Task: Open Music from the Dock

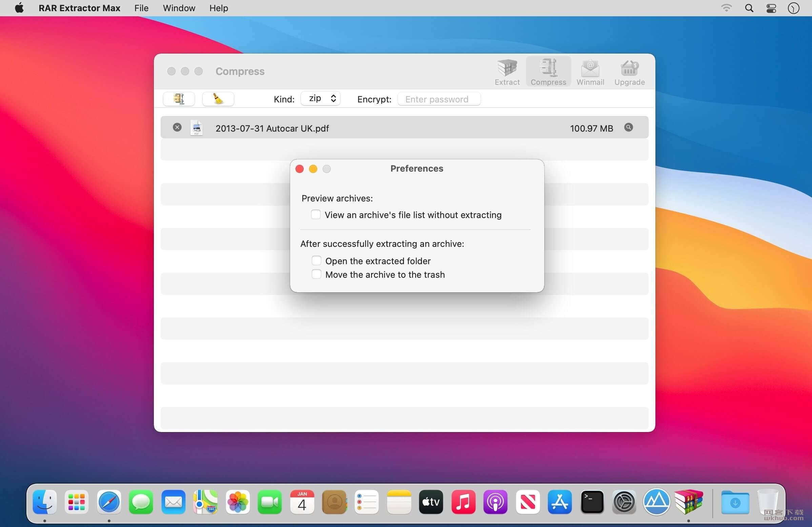Action: click(x=463, y=502)
